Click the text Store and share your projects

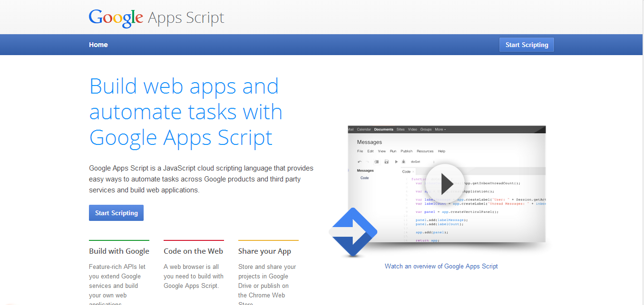(x=267, y=285)
